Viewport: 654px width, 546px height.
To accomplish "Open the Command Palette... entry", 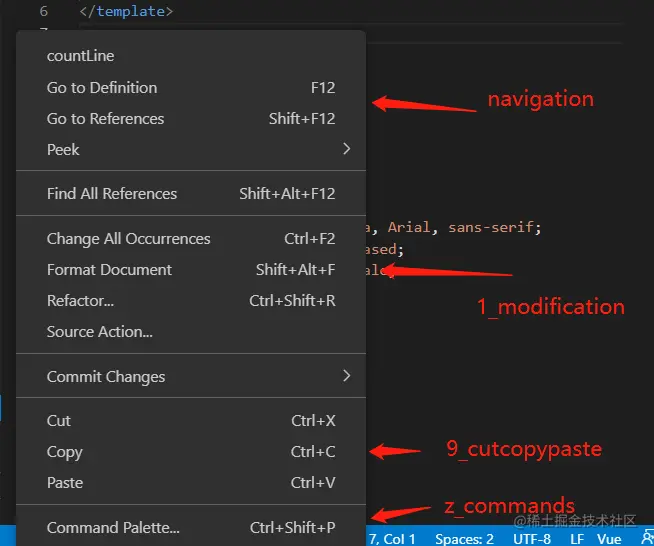I will click(x=113, y=527).
